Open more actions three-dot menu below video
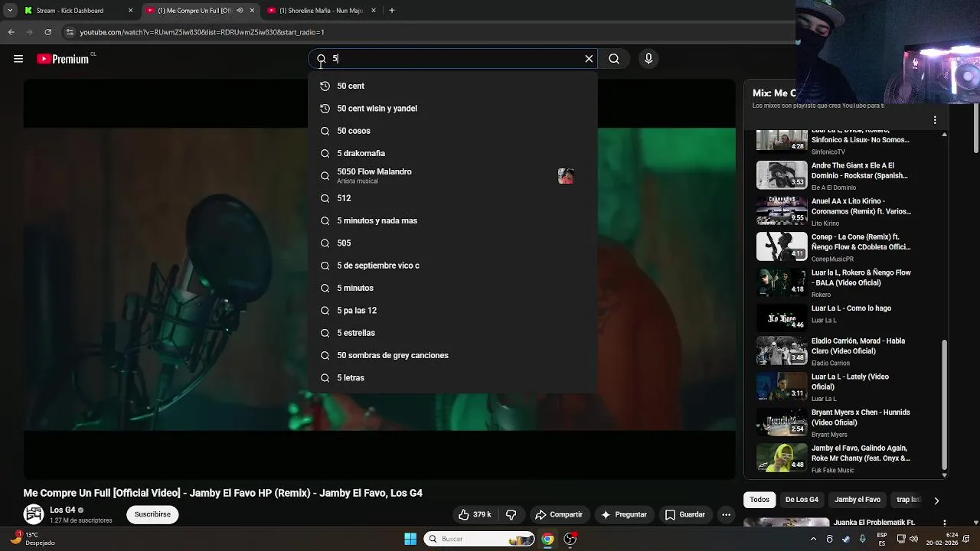 tap(726, 514)
